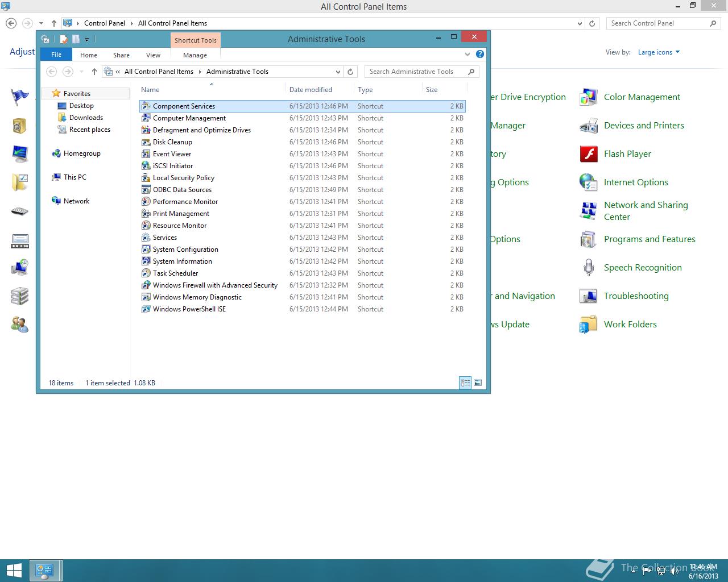
Task: Open the Work Folders icon
Action: coord(588,325)
